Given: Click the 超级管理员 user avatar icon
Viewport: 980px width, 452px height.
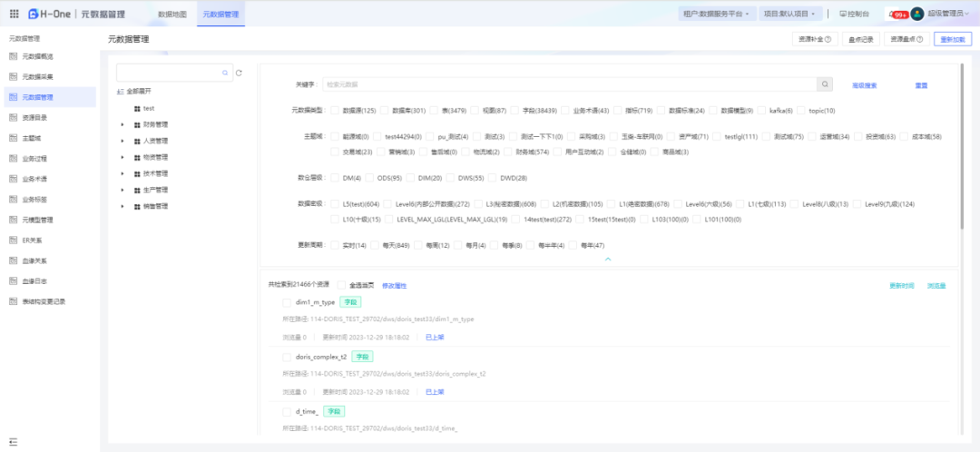Looking at the screenshot, I should (x=917, y=14).
